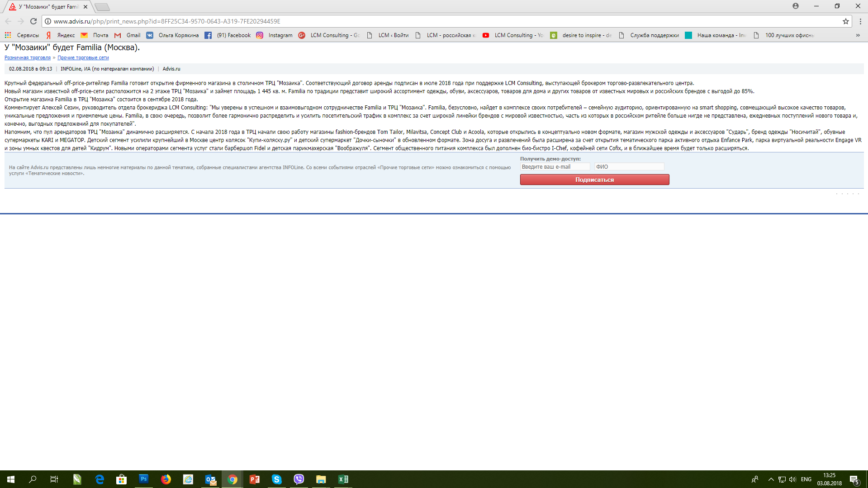868x488 pixels.
Task: Open the Сервисы apps bookmark
Action: (x=22, y=35)
